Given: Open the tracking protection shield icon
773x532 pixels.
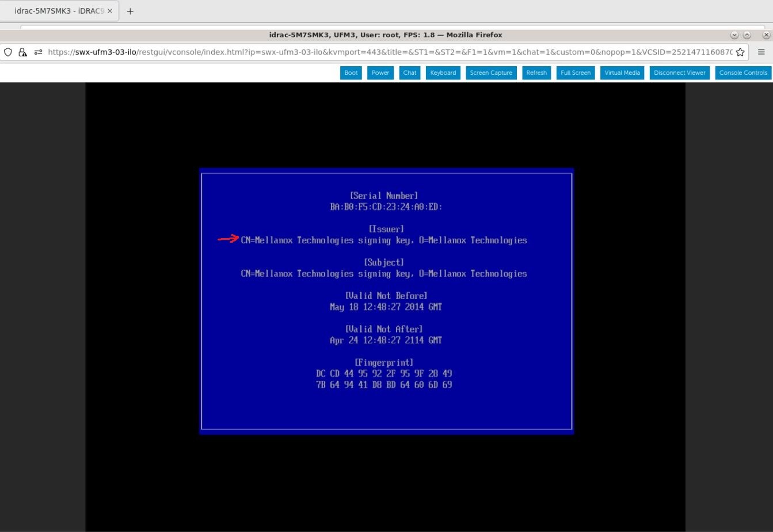Looking at the screenshot, I should [8, 52].
